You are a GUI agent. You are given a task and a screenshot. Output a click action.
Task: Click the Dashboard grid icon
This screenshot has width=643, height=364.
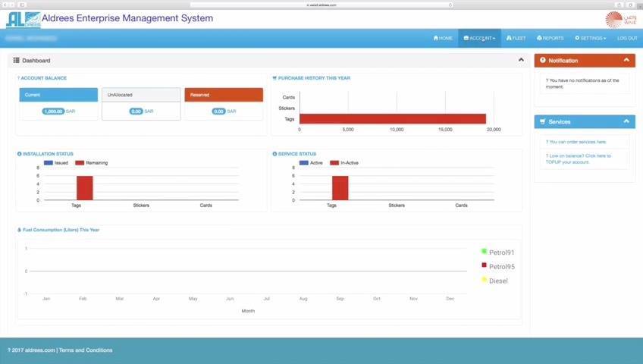click(17, 60)
